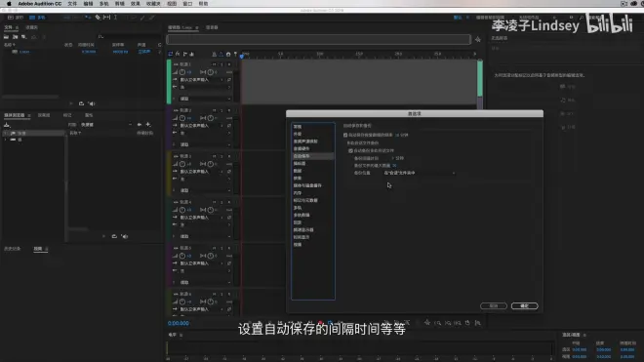Click Import File icon in Files panel
This screenshot has width=644, height=362.
(x=16, y=37)
